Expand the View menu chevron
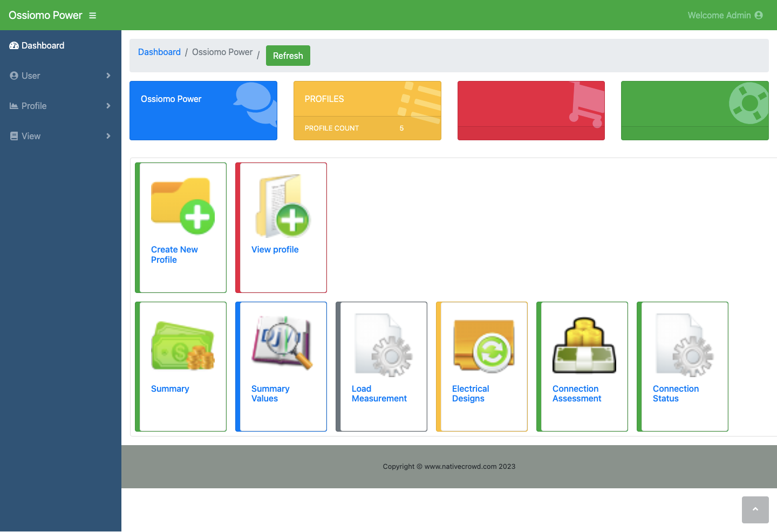The image size is (777, 532). point(108,136)
